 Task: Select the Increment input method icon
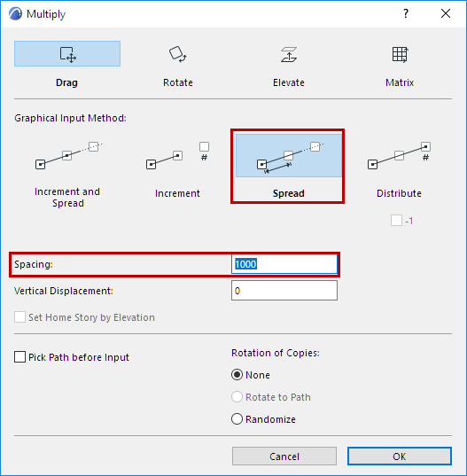(178, 155)
